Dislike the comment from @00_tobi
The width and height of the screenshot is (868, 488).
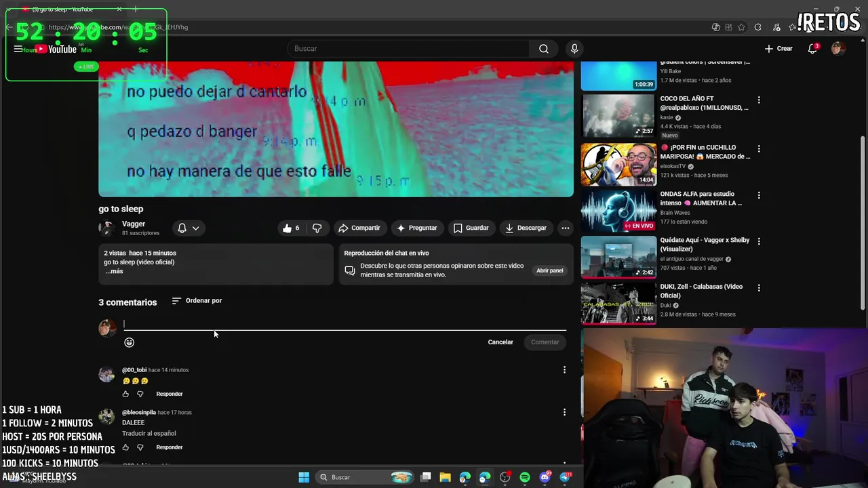[140, 394]
